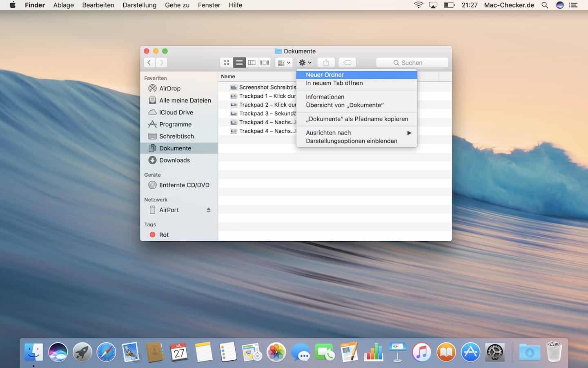This screenshot has height=368, width=588.
Task: Choose Informationen from the menu
Action: pos(356,97)
